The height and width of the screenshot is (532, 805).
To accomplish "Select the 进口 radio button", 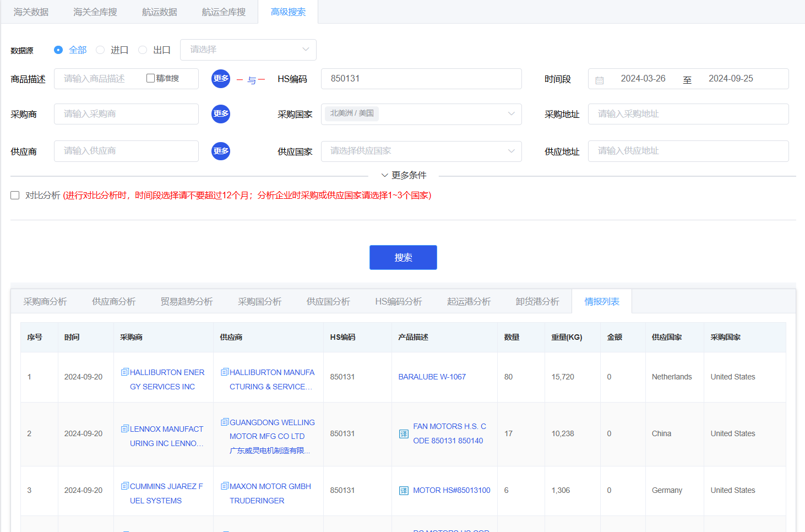I will pyautogui.click(x=100, y=50).
